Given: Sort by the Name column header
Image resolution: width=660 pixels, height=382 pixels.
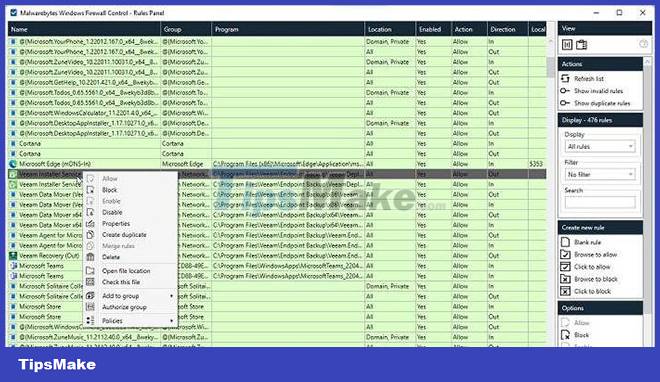Looking at the screenshot, I should [84, 29].
